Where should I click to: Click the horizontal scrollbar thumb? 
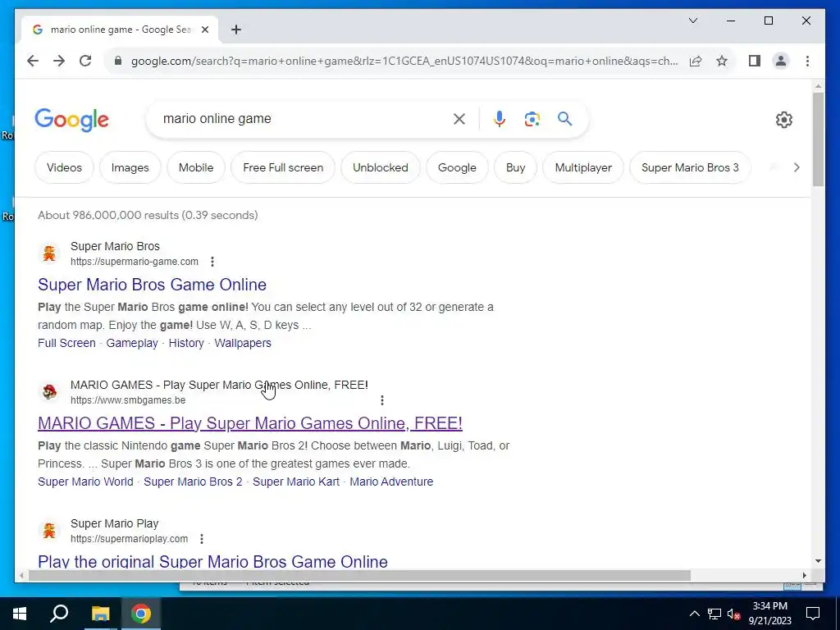[x=359, y=575]
